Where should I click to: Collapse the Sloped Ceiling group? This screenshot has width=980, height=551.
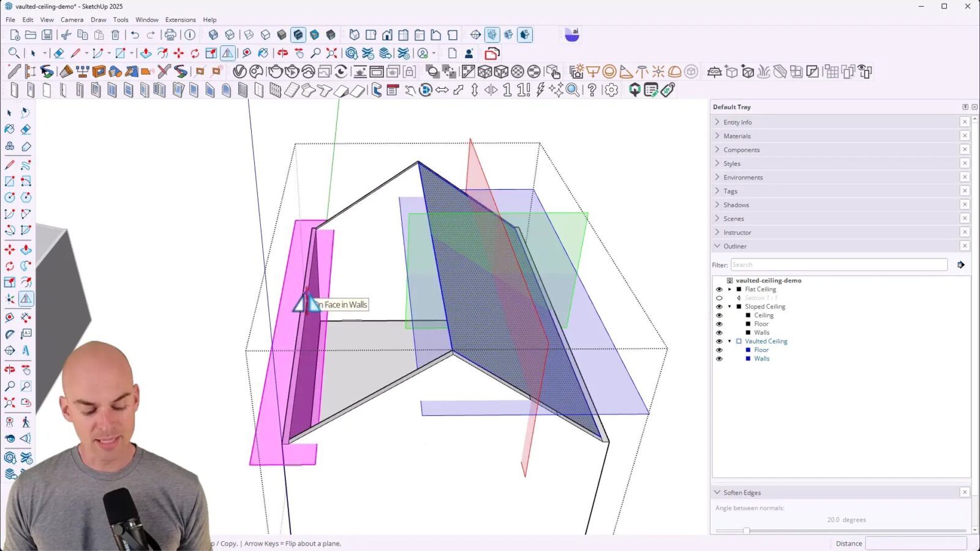(x=729, y=306)
